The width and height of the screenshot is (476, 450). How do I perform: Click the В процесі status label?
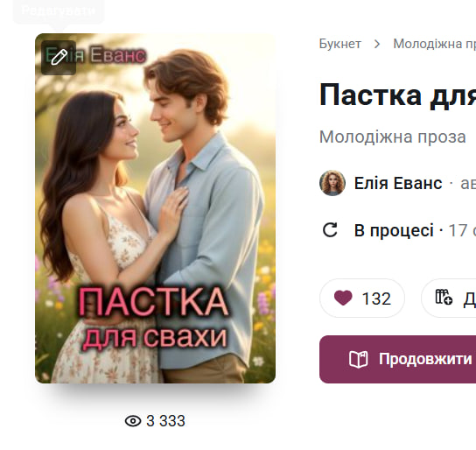click(x=394, y=230)
